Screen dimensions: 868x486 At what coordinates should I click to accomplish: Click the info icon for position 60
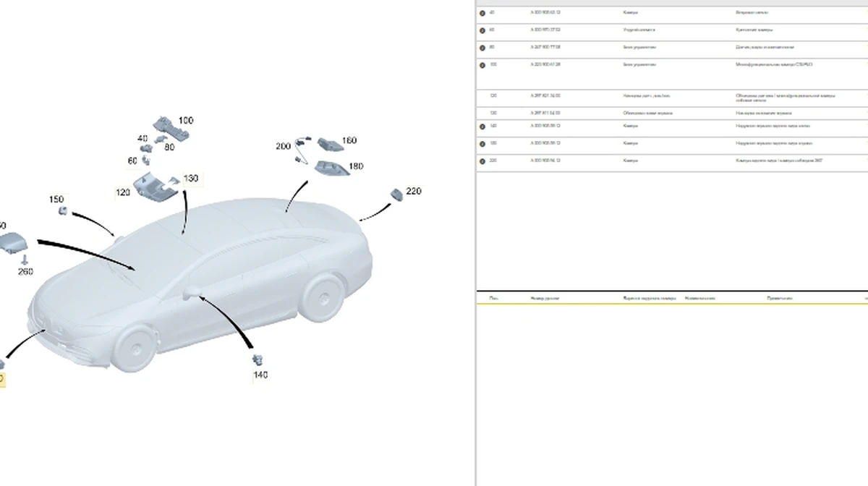point(482,30)
